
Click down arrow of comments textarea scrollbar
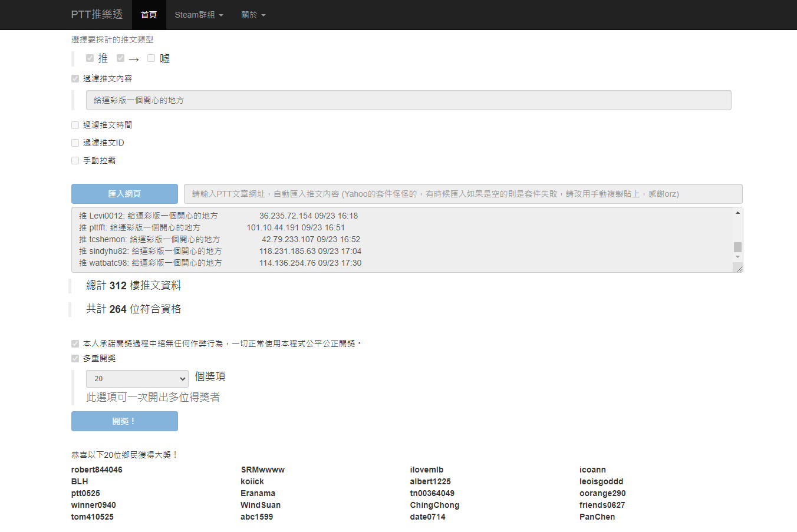point(737,257)
